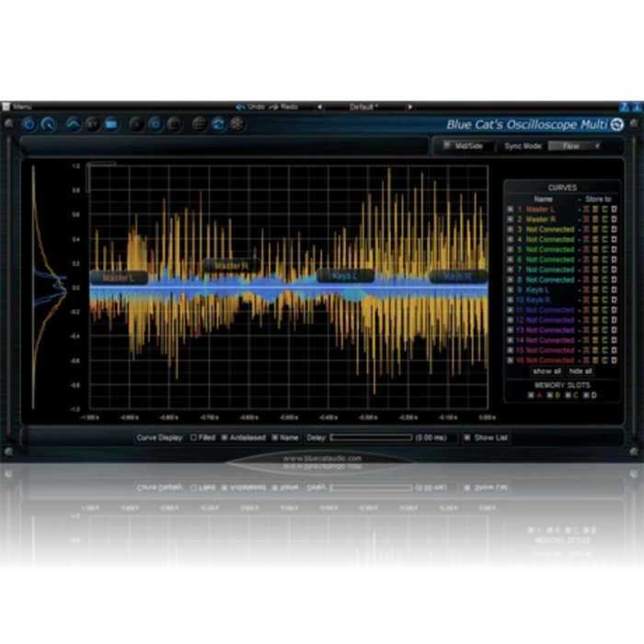
Task: Click the question mark help icon
Action: (x=624, y=108)
